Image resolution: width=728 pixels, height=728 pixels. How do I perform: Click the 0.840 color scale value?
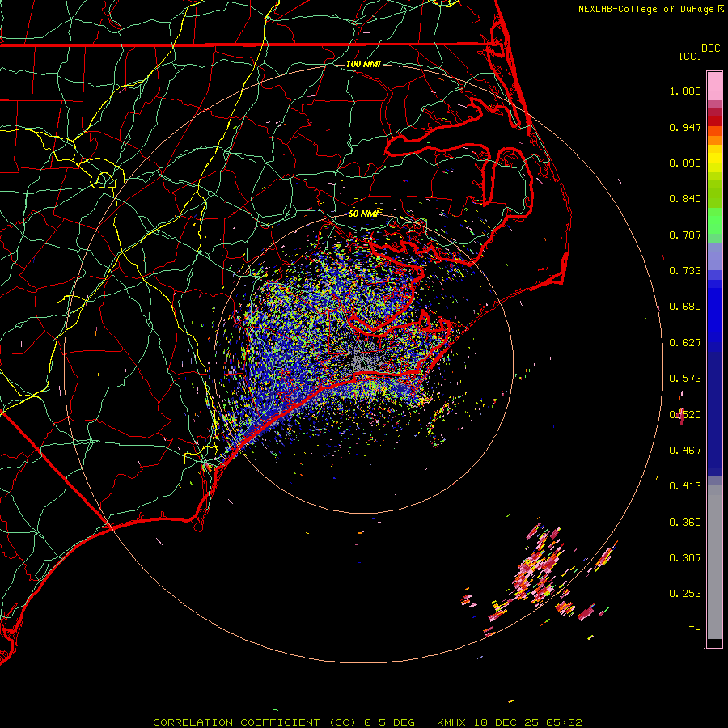[685, 199]
